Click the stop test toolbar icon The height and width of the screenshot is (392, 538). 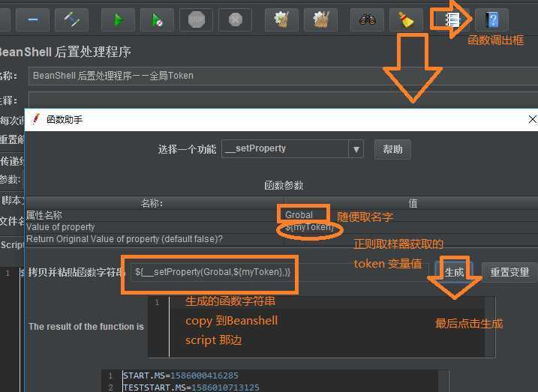pyautogui.click(x=196, y=19)
